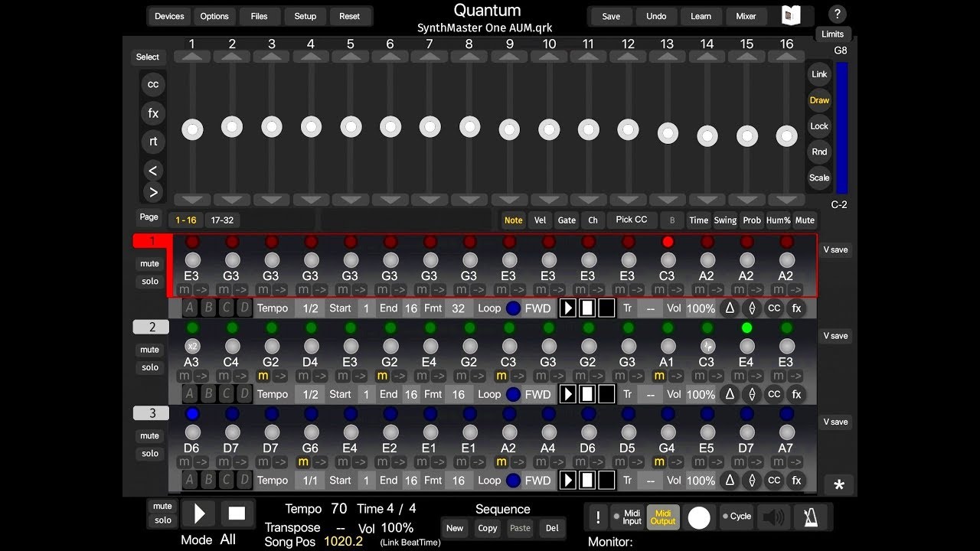The width and height of the screenshot is (980, 551).
Task: Click track 2 up-down diamond button
Action: (x=752, y=394)
